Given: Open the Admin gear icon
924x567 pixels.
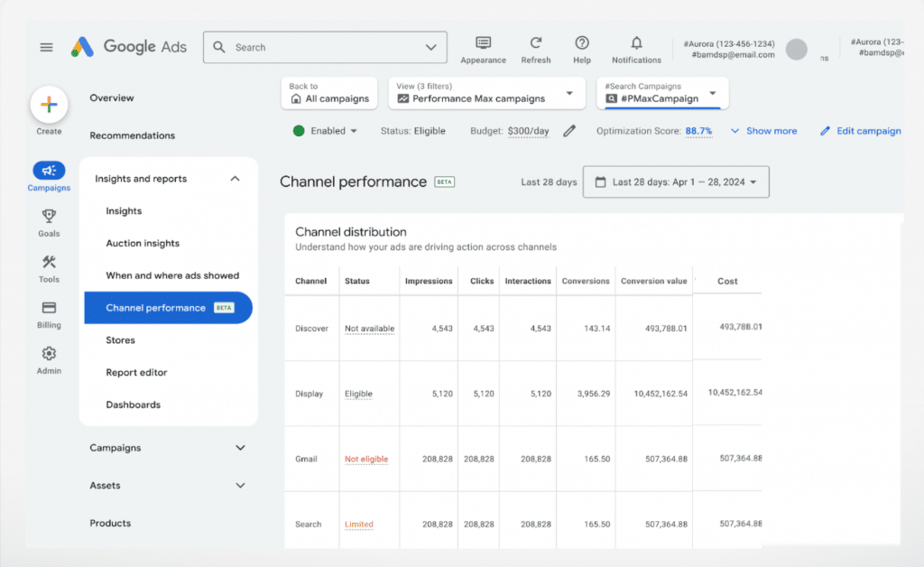Looking at the screenshot, I should (x=49, y=354).
